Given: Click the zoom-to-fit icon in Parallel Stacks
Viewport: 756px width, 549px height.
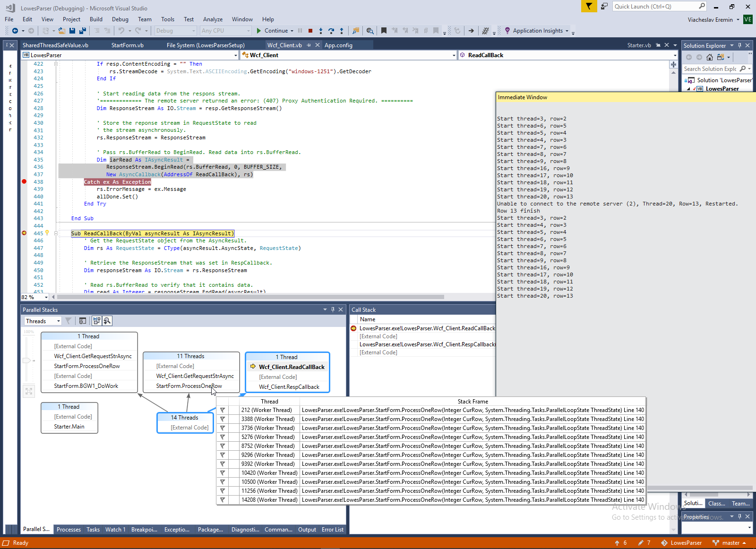Looking at the screenshot, I should 29,391.
